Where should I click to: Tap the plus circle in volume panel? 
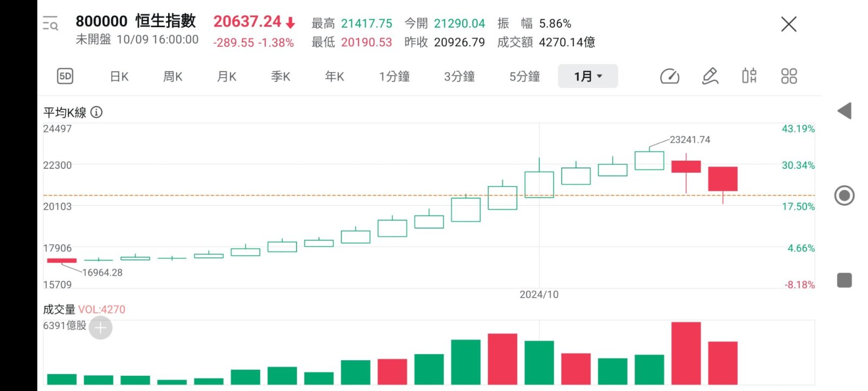(x=100, y=328)
